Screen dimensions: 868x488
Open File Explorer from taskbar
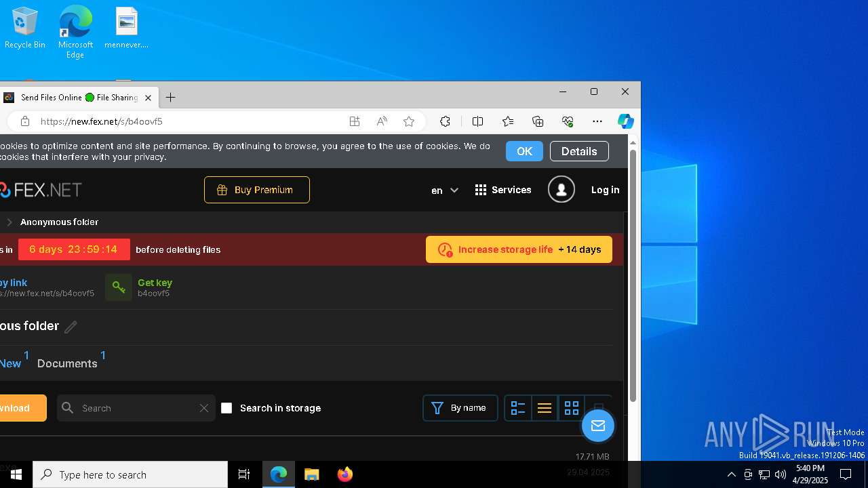tap(312, 474)
